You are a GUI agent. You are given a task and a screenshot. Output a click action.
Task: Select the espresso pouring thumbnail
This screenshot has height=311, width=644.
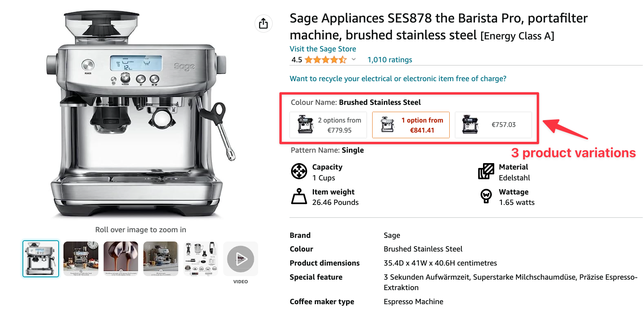[121, 259]
